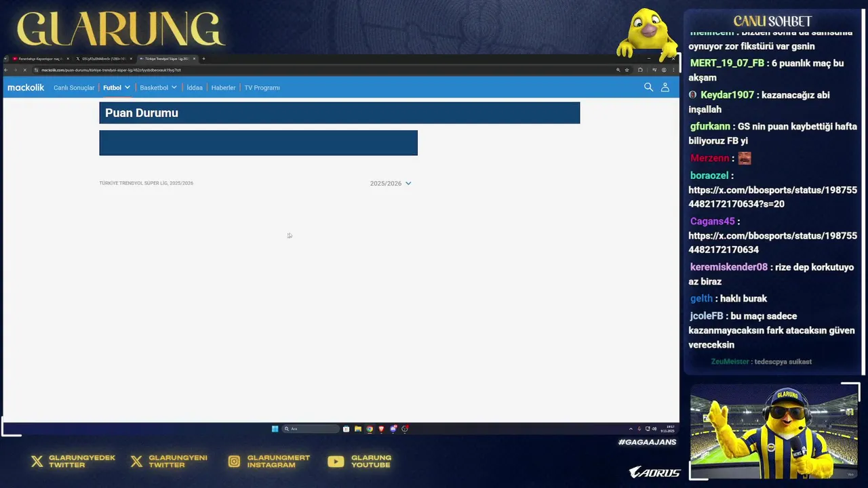Bookmark this page with the star icon
868x488 pixels.
point(627,70)
